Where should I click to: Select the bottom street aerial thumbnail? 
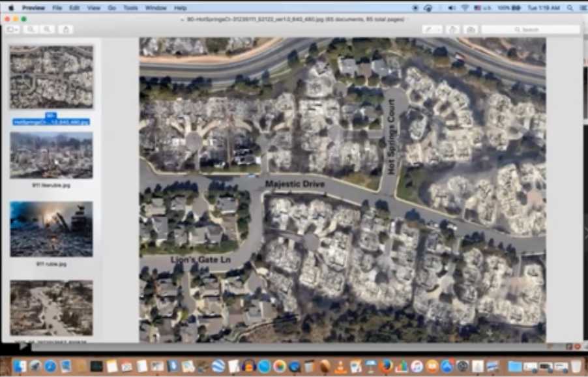click(51, 307)
